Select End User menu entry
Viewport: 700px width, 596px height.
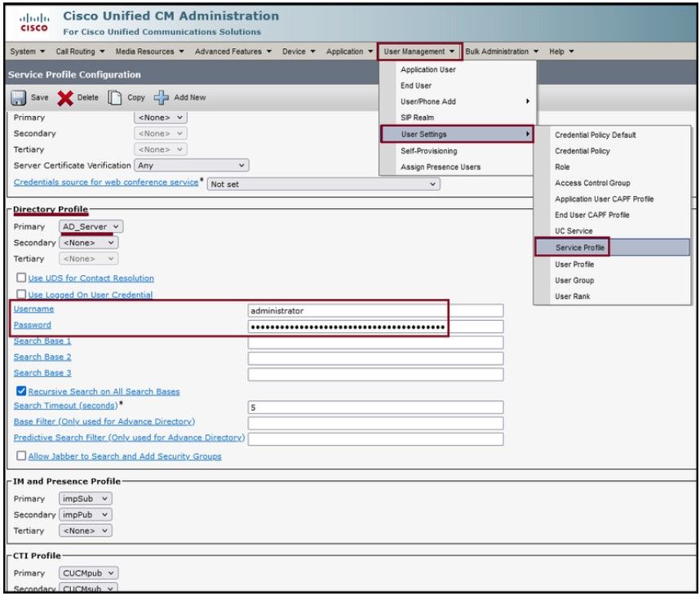pyautogui.click(x=458, y=86)
